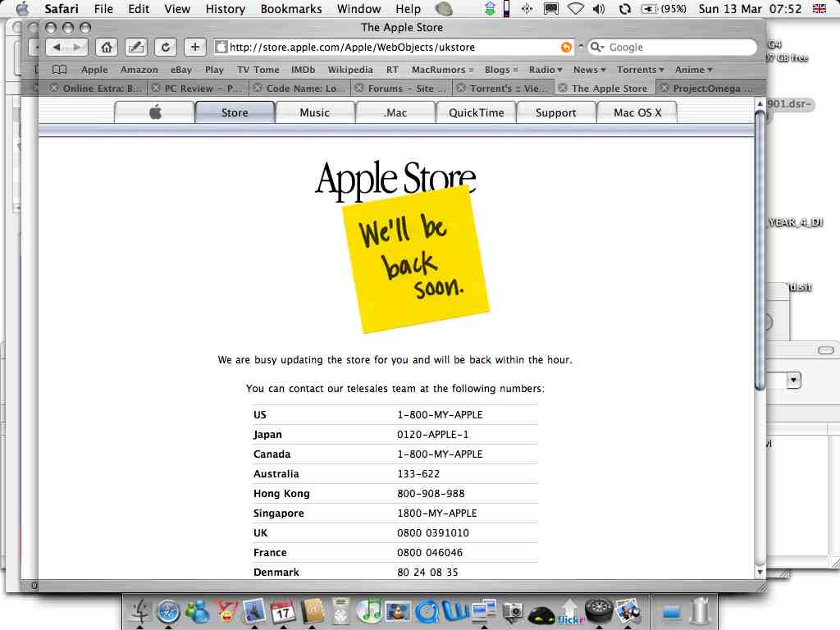Open Yahoo Messenger smiley in Dock
Image resolution: width=840 pixels, height=630 pixels.
pyautogui.click(x=226, y=611)
